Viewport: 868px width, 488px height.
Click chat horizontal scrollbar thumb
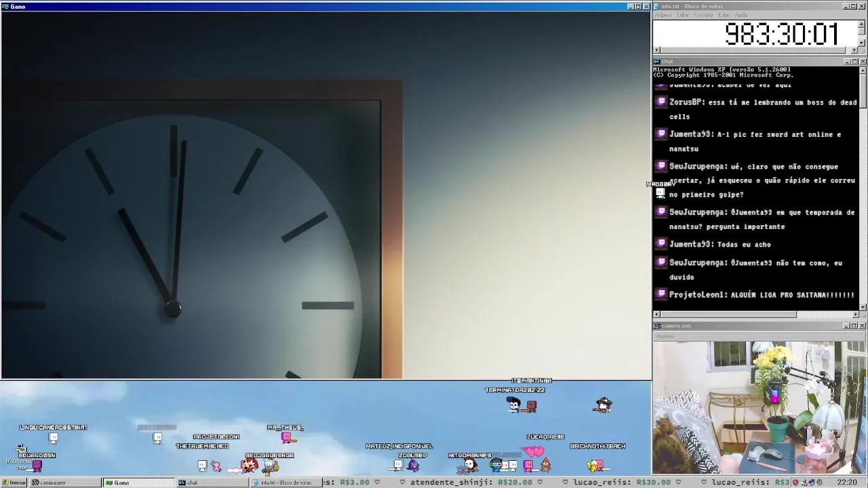728,314
